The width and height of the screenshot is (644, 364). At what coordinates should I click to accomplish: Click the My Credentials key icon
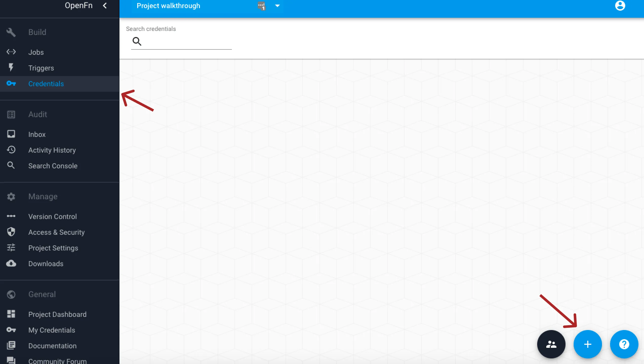(11, 330)
